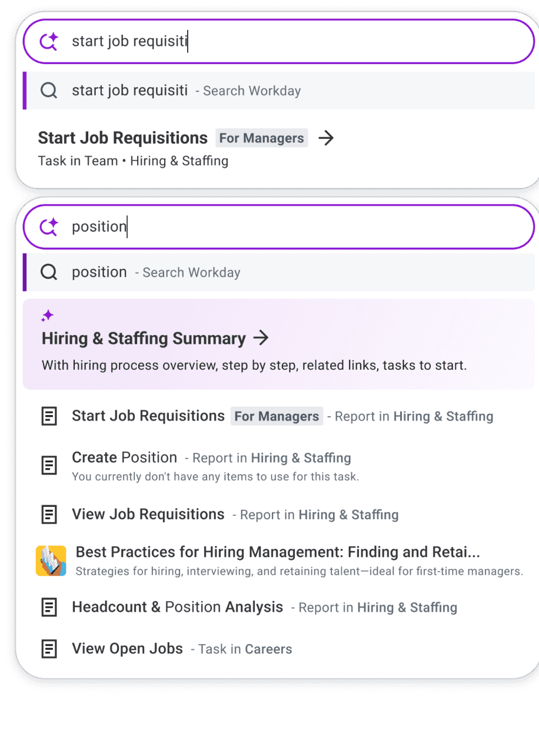Select Create Position report result

[124, 458]
